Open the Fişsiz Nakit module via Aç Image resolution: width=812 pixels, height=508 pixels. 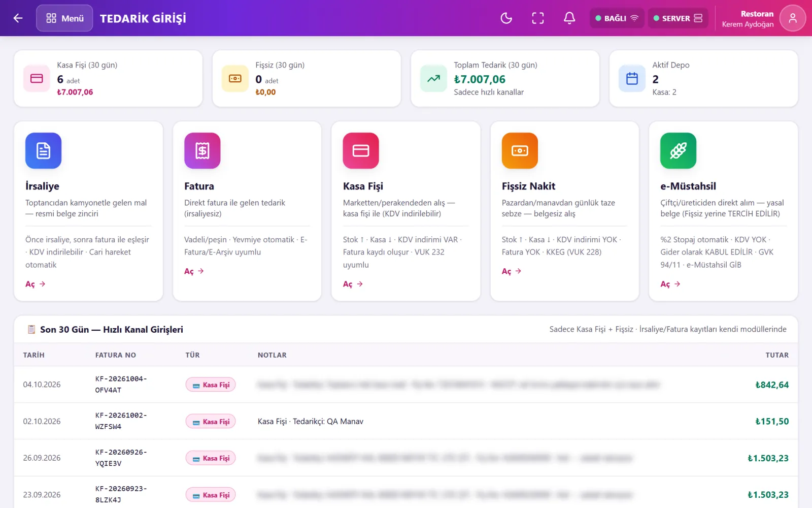click(x=512, y=271)
